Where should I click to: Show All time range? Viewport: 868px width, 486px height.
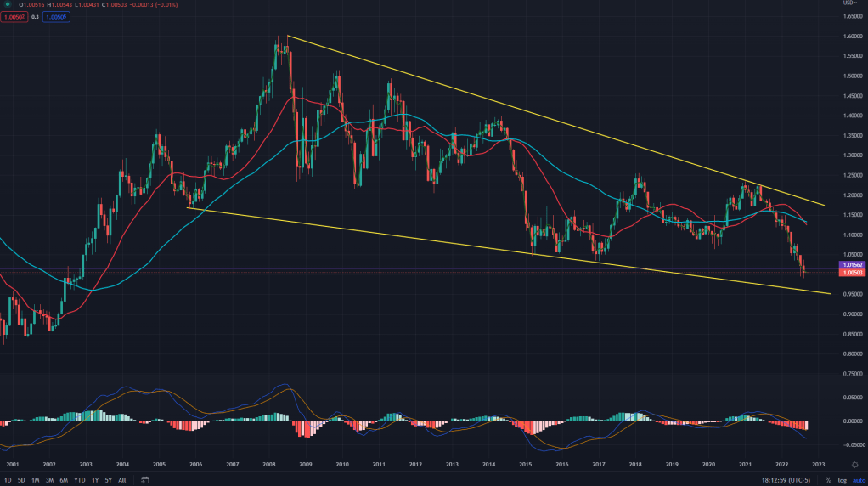pos(121,480)
